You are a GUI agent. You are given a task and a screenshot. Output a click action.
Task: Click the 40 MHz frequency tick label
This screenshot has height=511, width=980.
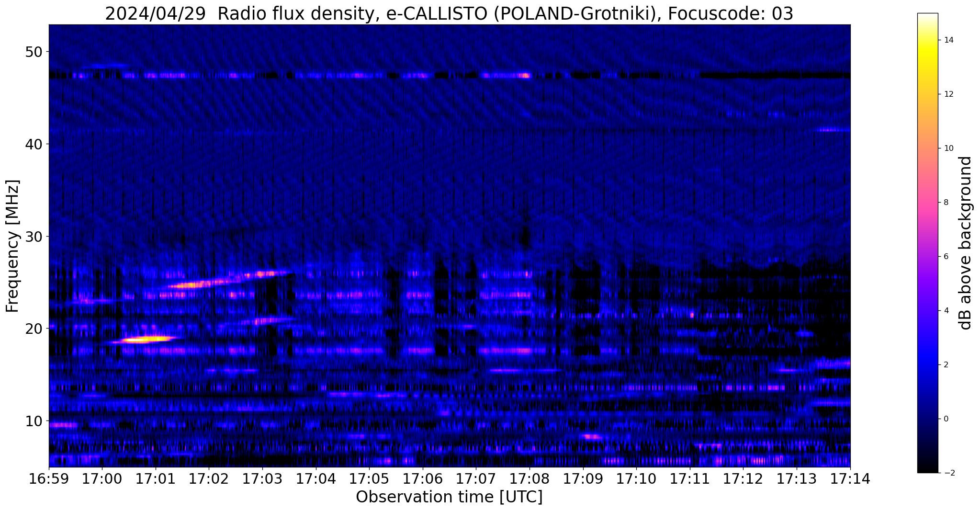pos(34,144)
